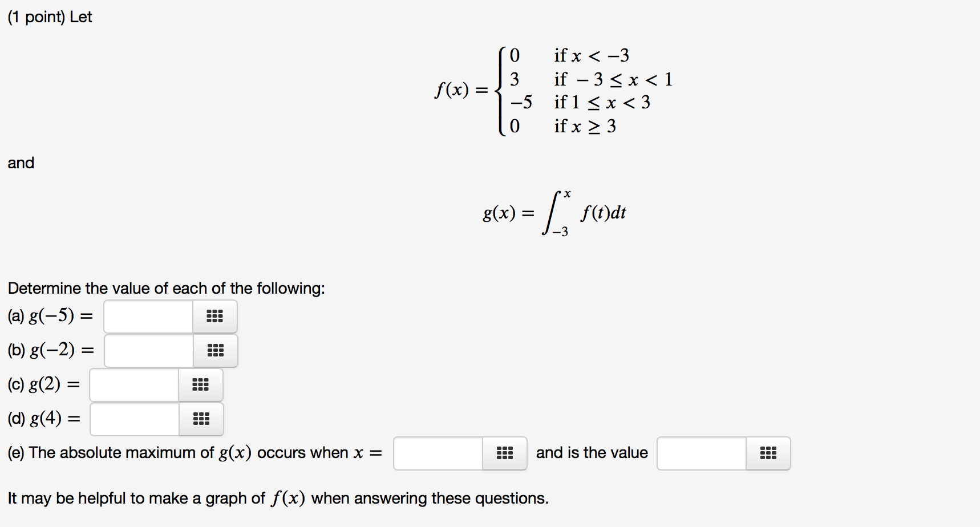Click the g(-2) answer field
The height and width of the screenshot is (527, 980).
[148, 351]
